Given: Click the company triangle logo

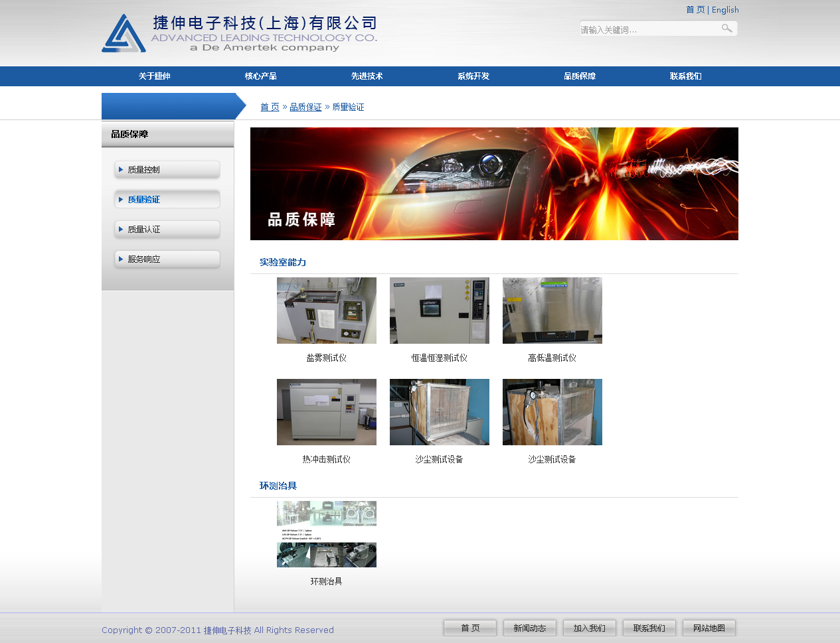Looking at the screenshot, I should (x=124, y=34).
